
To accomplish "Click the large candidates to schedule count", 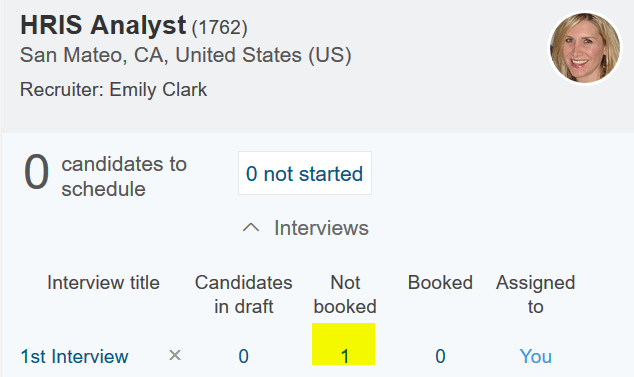I will [x=36, y=172].
